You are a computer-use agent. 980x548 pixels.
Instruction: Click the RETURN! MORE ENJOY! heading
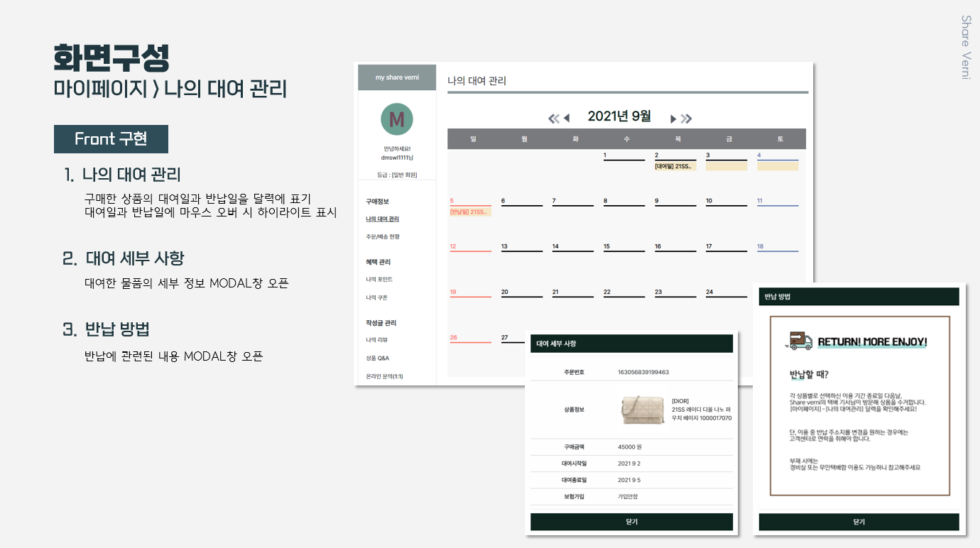[x=873, y=341]
